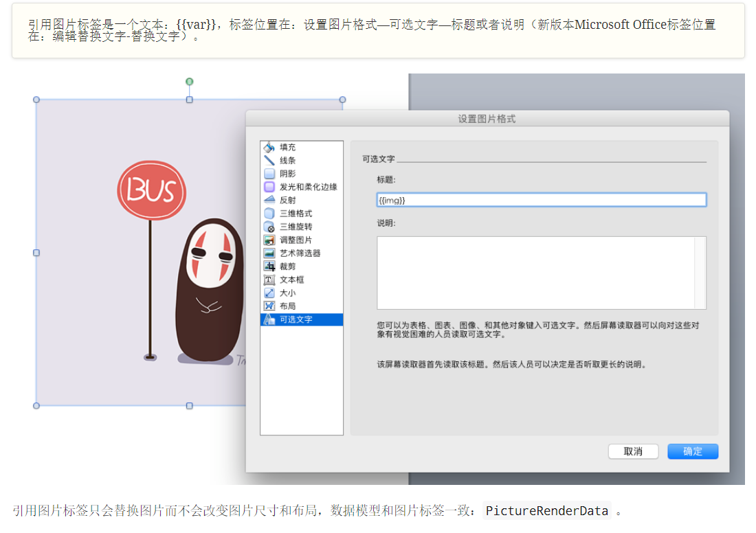Image resolution: width=756 pixels, height=533 pixels.
Task: Switch to the 大小 (Size) category
Action: tap(269, 293)
